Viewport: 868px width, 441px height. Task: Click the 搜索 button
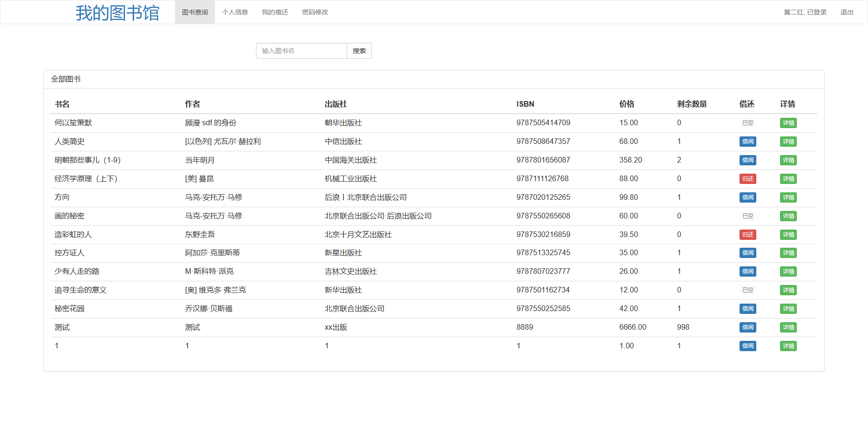(x=359, y=51)
